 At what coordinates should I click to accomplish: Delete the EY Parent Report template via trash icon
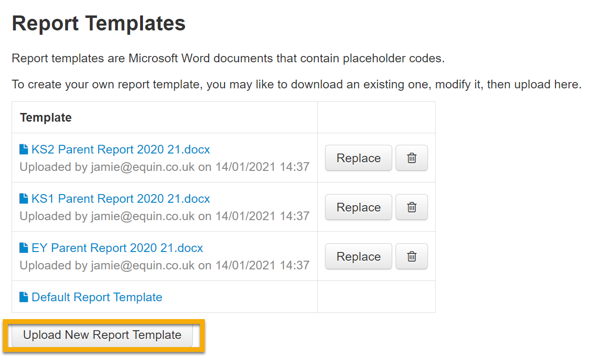click(x=412, y=256)
